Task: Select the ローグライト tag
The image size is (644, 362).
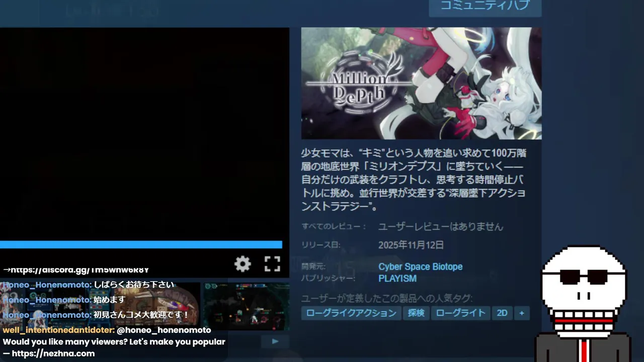Action: pyautogui.click(x=460, y=313)
